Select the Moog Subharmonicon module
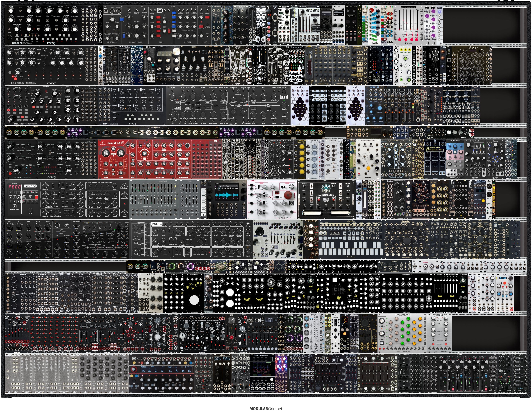532x412 pixels. [x=52, y=105]
